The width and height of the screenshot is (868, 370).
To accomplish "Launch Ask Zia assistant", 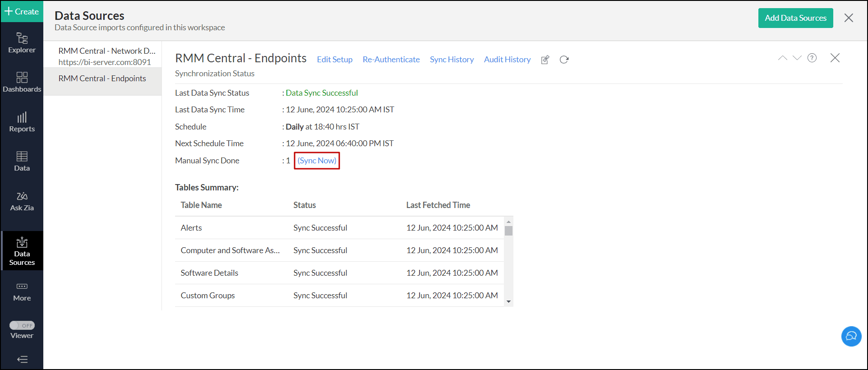I will [22, 201].
